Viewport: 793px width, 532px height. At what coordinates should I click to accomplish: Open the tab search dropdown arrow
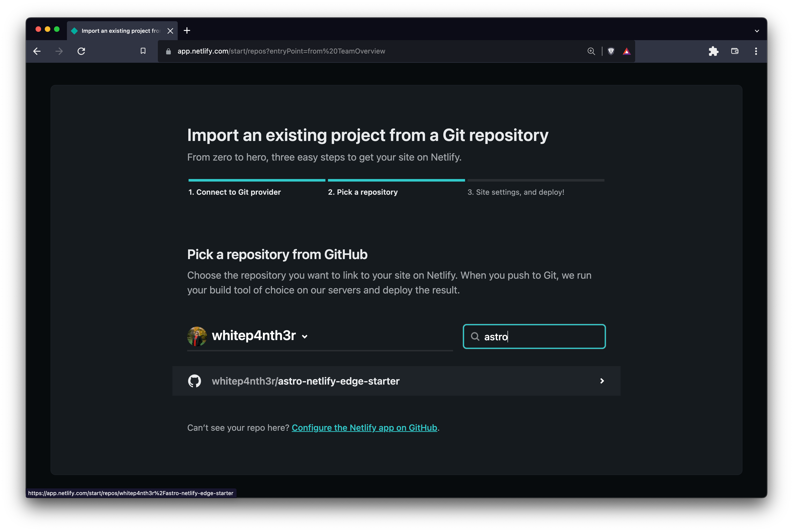click(757, 31)
